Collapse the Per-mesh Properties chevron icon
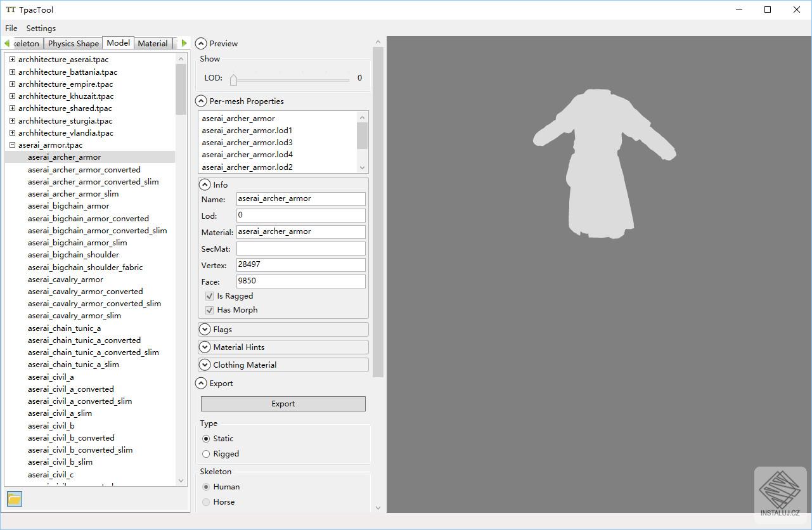 click(201, 101)
